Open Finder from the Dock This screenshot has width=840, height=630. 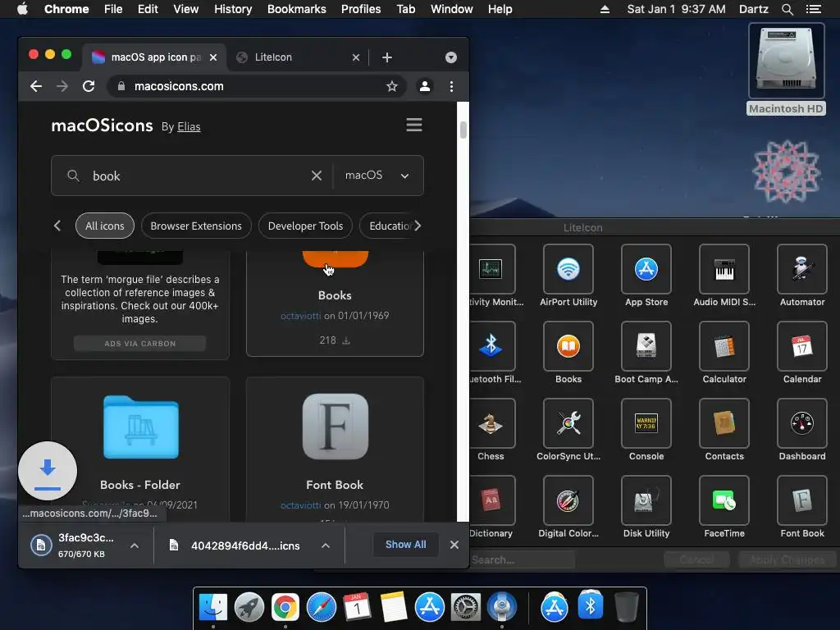coord(213,608)
